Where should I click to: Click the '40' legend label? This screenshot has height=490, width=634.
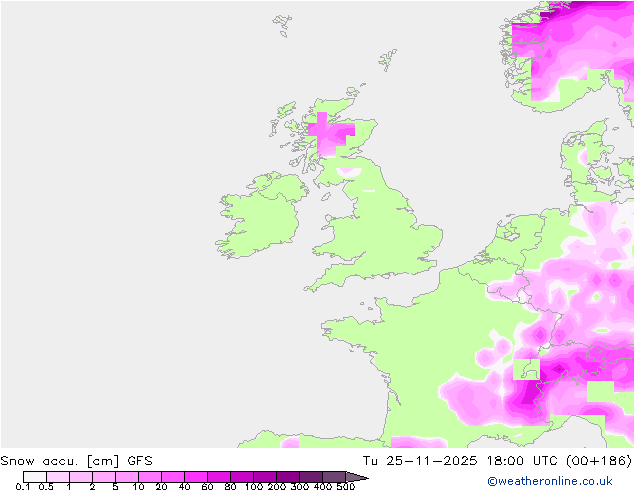point(185,486)
